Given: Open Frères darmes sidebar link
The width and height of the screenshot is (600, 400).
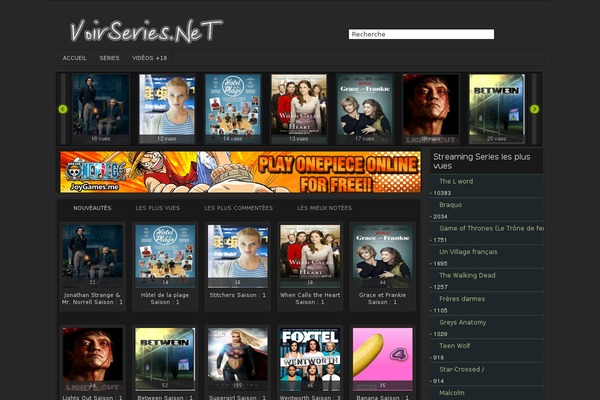Looking at the screenshot, I should tap(462, 299).
